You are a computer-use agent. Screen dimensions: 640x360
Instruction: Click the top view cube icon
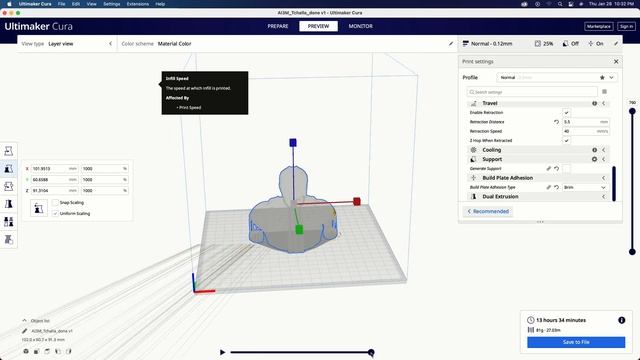click(x=47, y=351)
